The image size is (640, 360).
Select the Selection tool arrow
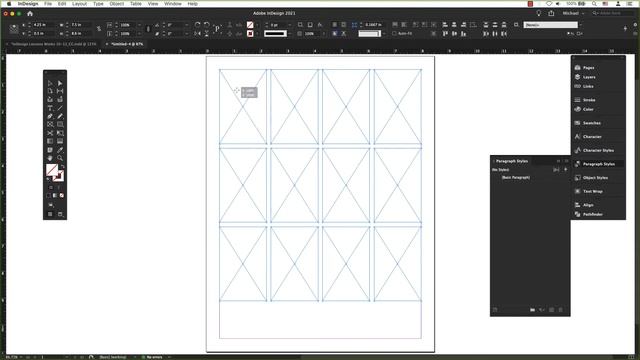pyautogui.click(x=50, y=83)
